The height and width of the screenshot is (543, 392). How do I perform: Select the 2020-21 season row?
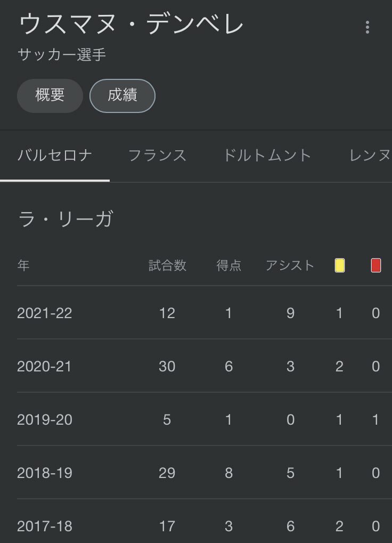click(x=204, y=366)
